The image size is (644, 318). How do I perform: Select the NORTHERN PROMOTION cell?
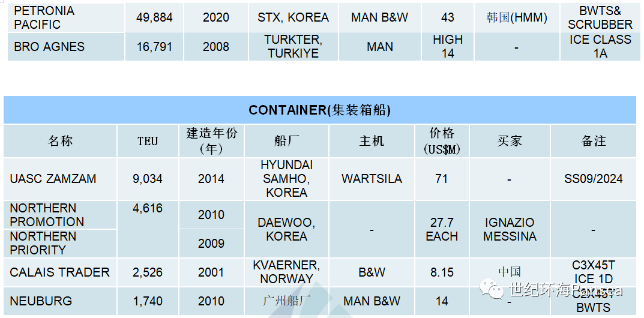(x=60, y=215)
